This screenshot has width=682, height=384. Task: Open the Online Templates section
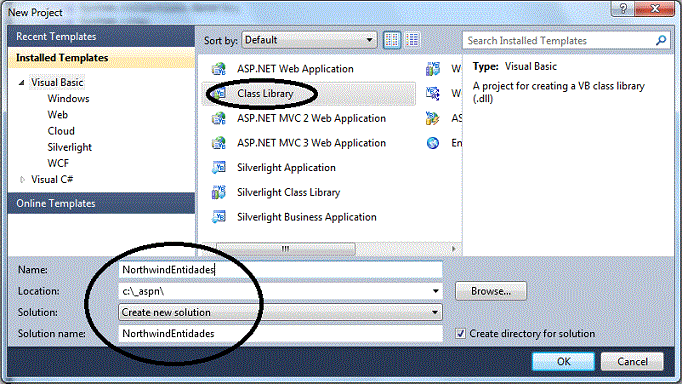(101, 204)
